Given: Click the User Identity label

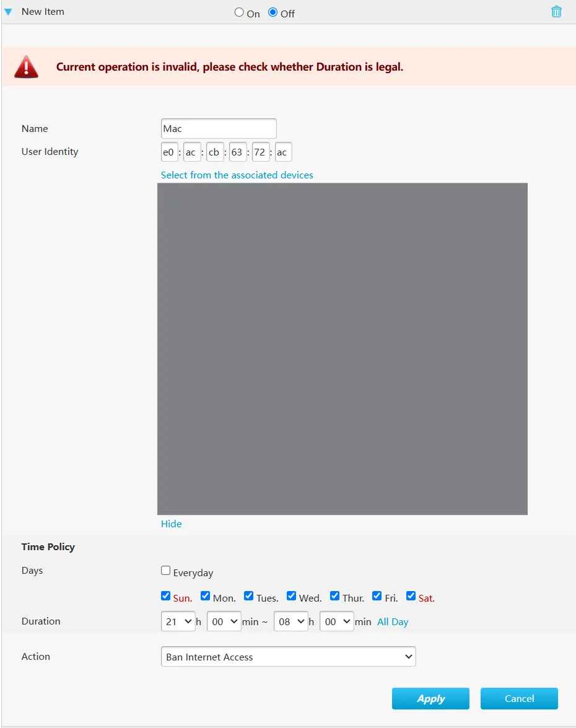Looking at the screenshot, I should [50, 152].
